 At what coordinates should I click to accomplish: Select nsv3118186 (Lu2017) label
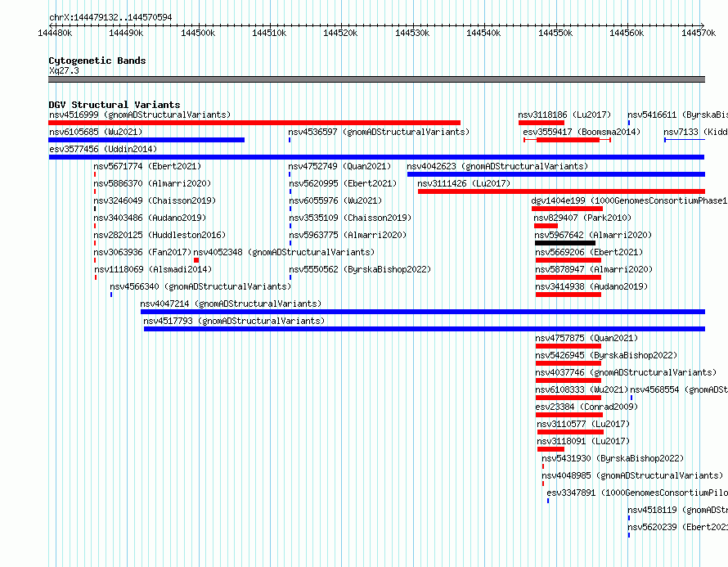click(564, 115)
